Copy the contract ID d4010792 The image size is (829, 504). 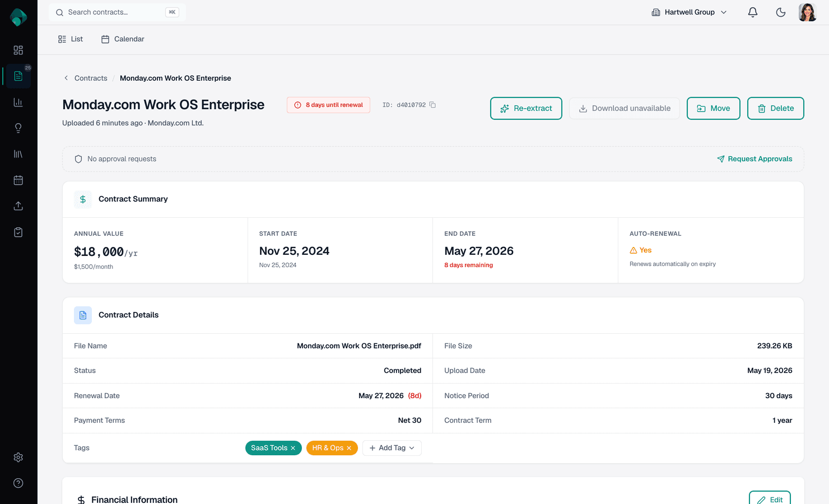click(432, 105)
